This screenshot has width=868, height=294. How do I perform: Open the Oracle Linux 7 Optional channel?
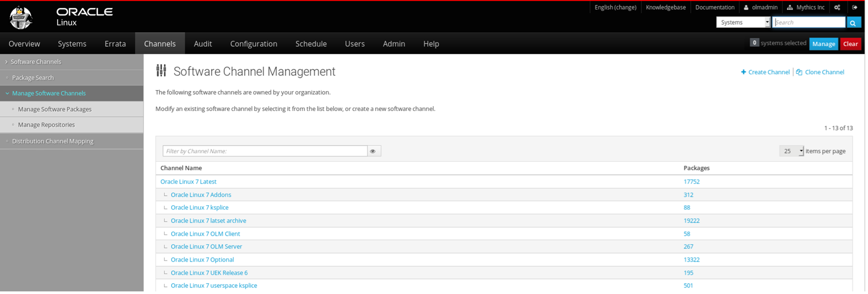click(203, 260)
